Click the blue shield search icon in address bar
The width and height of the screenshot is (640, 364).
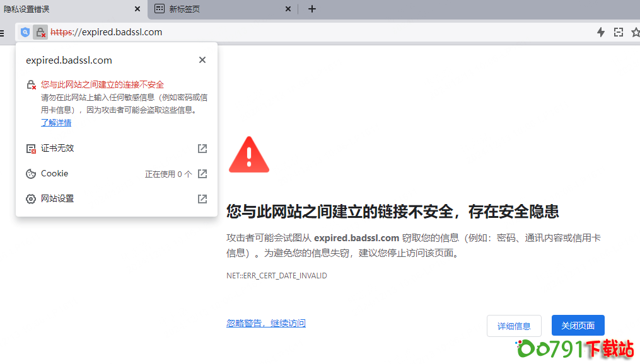pyautogui.click(x=25, y=32)
